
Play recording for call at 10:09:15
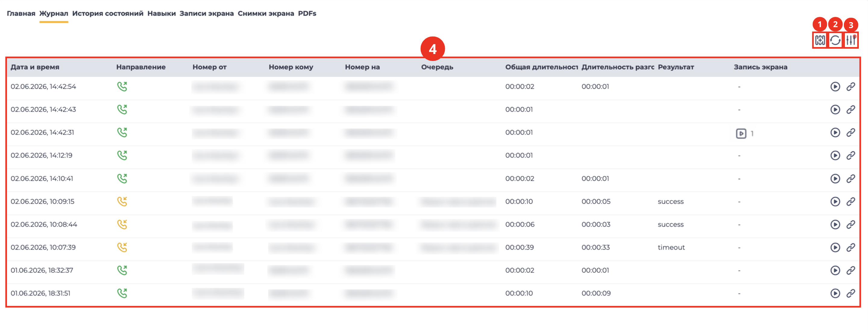pyautogui.click(x=835, y=201)
